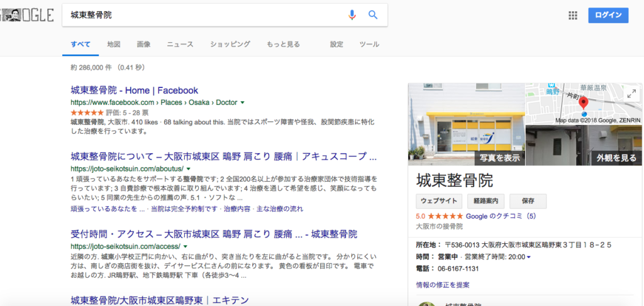Image resolution: width=644 pixels, height=306 pixels.
Task: Click the 写真を表示 storefront photo
Action: click(467, 124)
